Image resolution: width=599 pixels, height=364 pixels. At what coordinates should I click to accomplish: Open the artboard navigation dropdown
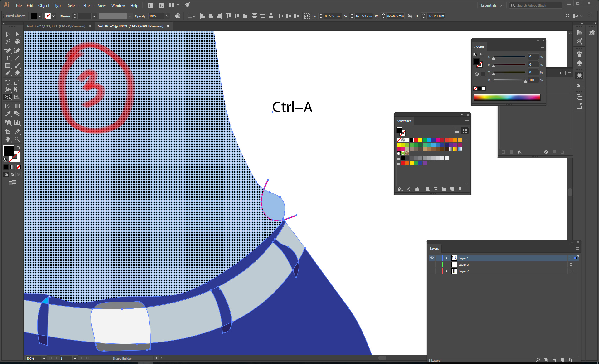tap(75, 358)
